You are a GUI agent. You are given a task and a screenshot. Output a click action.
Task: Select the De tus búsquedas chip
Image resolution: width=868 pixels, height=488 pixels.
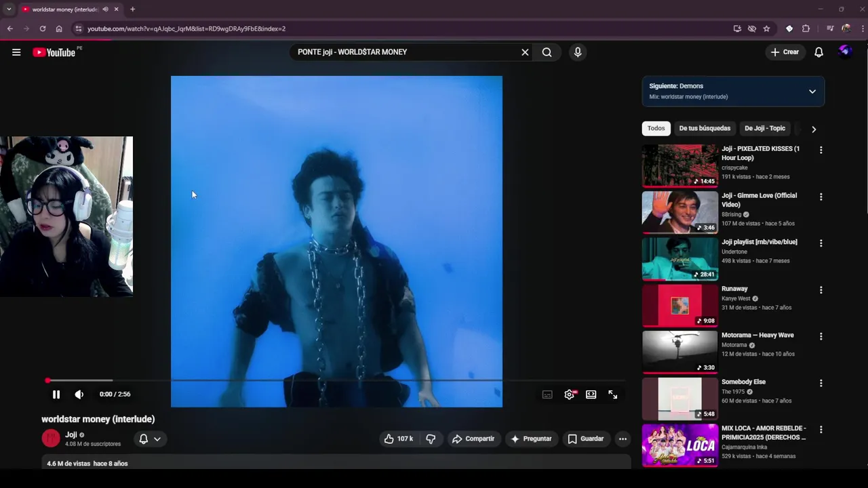tap(705, 129)
